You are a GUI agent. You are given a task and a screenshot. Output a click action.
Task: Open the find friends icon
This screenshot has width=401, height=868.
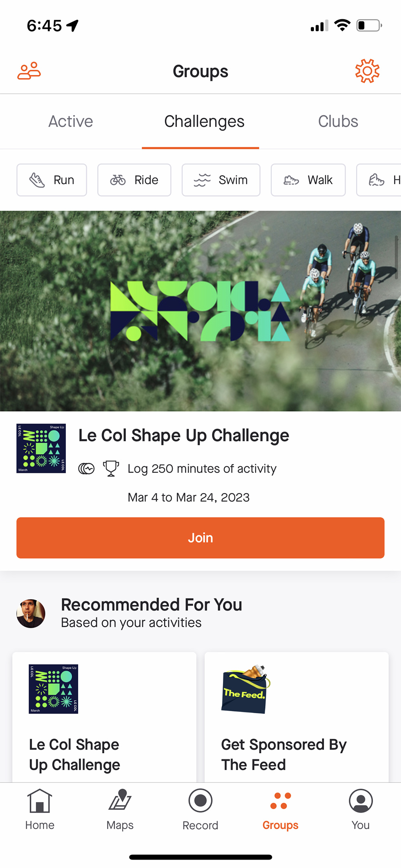click(29, 70)
